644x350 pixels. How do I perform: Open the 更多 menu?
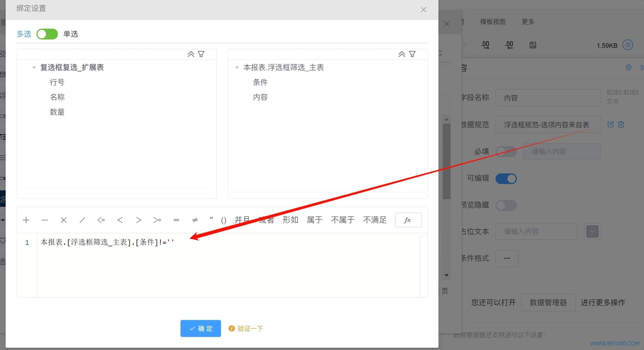[x=528, y=22]
